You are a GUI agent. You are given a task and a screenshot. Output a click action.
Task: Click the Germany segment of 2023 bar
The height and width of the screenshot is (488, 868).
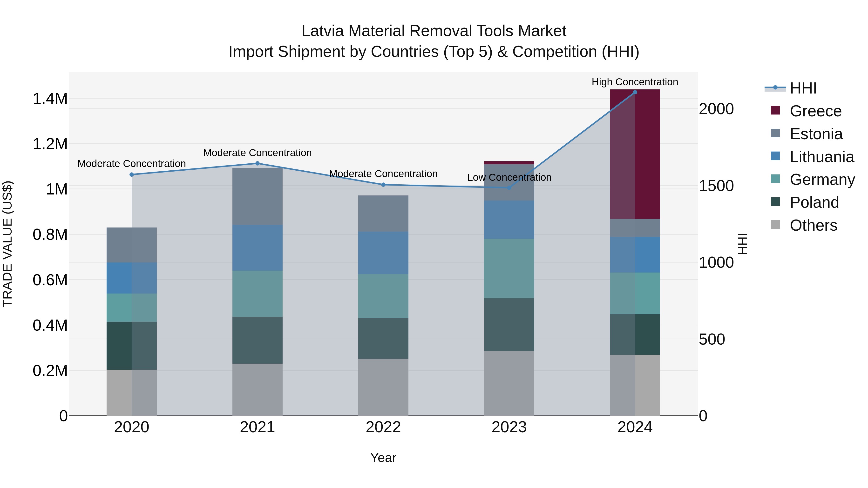coord(509,268)
